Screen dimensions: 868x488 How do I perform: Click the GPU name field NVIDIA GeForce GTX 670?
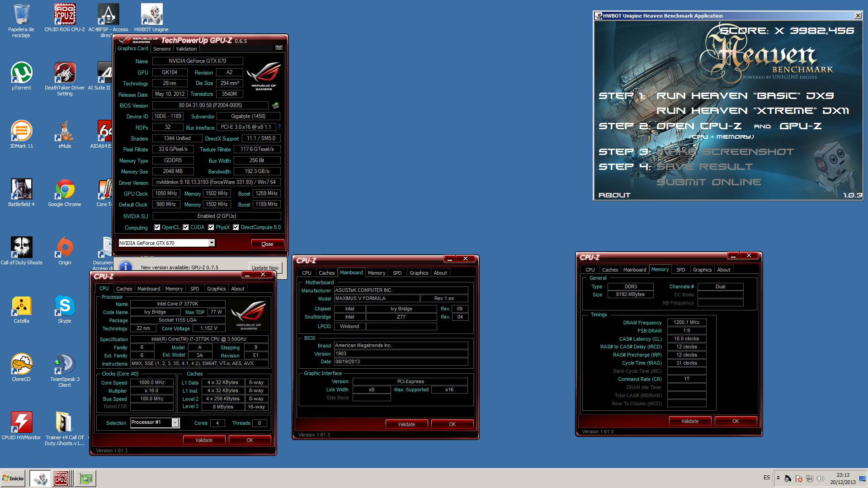(x=198, y=61)
